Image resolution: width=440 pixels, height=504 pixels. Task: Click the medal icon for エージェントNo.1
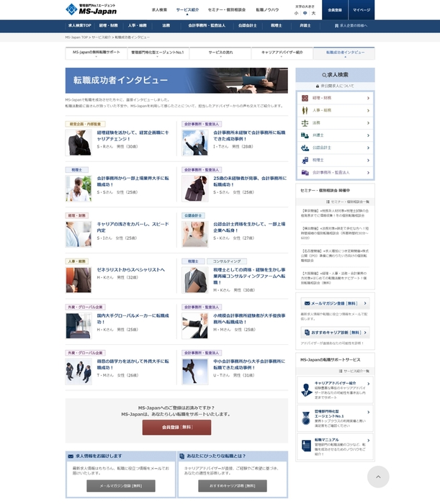click(306, 418)
